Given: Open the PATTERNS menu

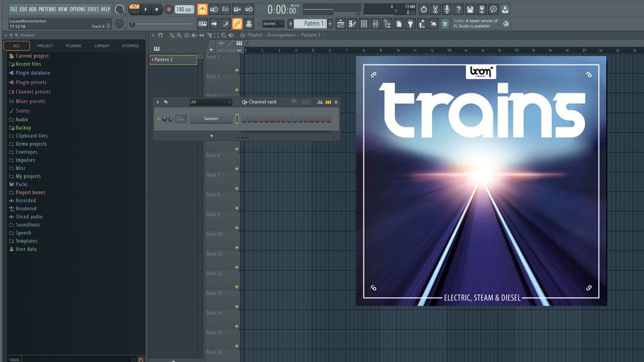Looking at the screenshot, I should click(48, 9).
